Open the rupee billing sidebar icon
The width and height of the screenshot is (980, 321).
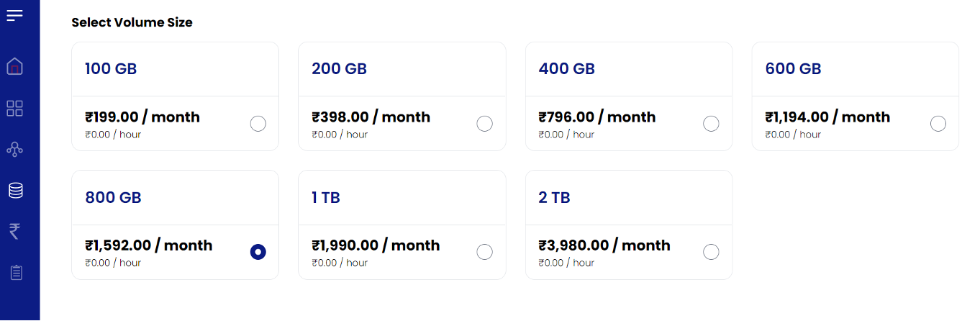coord(14,231)
